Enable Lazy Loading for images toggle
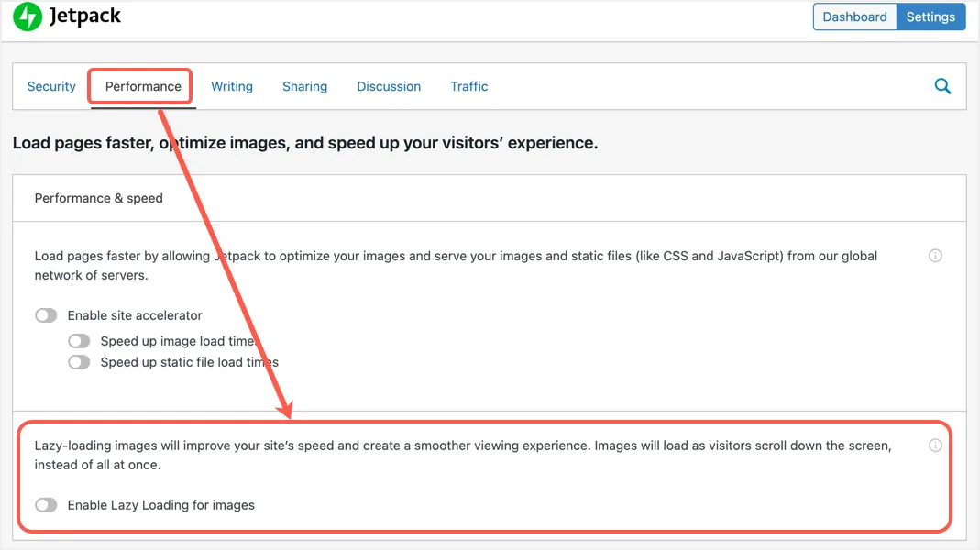Viewport: 980px width, 550px height. point(46,505)
